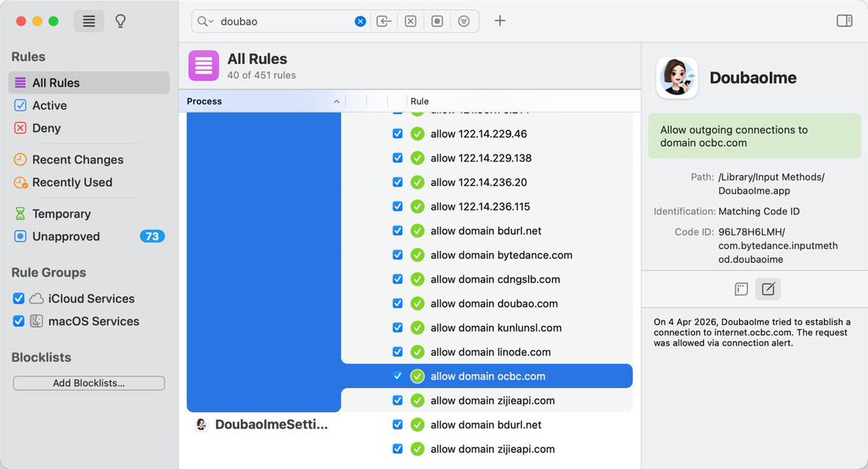This screenshot has height=469, width=868.
Task: Select allow 122.14.236.115 rule text
Action: tap(480, 206)
